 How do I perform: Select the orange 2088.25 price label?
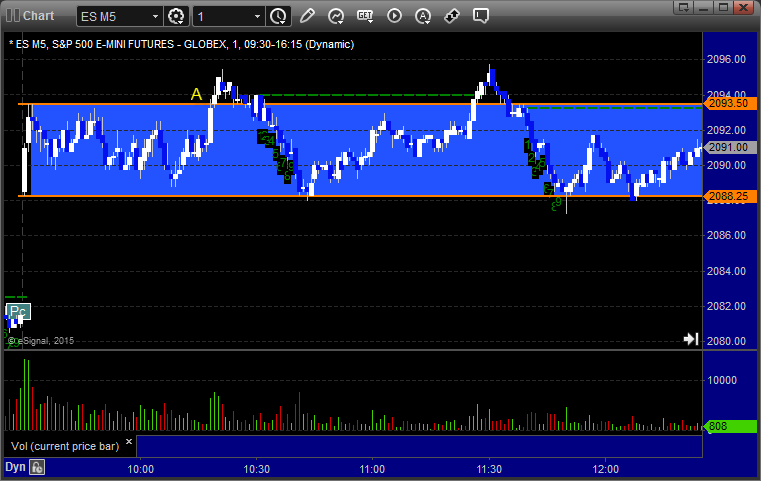click(729, 196)
